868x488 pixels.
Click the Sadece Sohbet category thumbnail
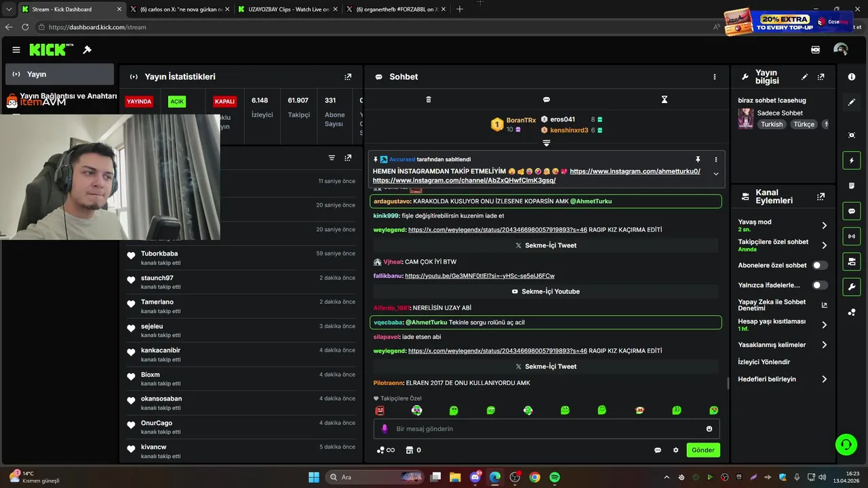(x=746, y=119)
